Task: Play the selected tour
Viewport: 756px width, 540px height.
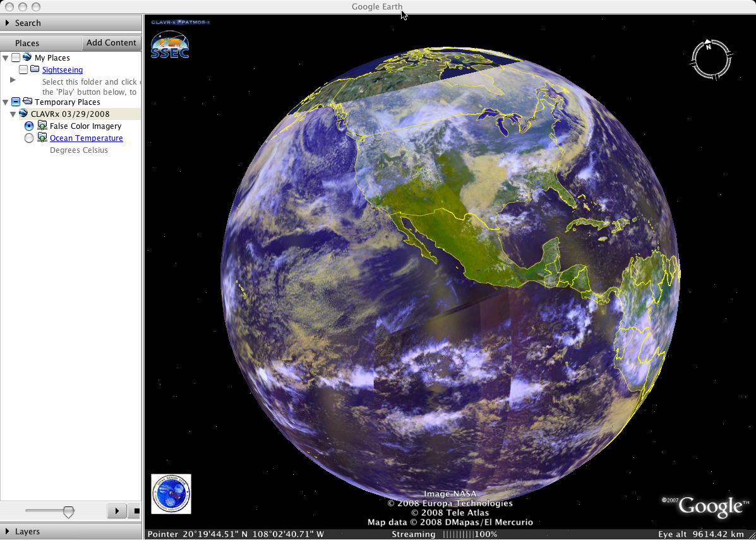Action: coord(117,510)
